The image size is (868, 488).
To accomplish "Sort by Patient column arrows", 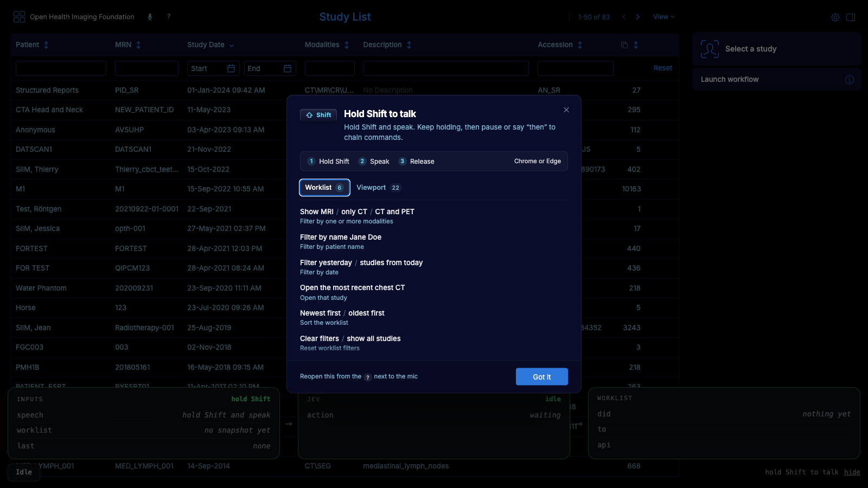I will coord(46,45).
